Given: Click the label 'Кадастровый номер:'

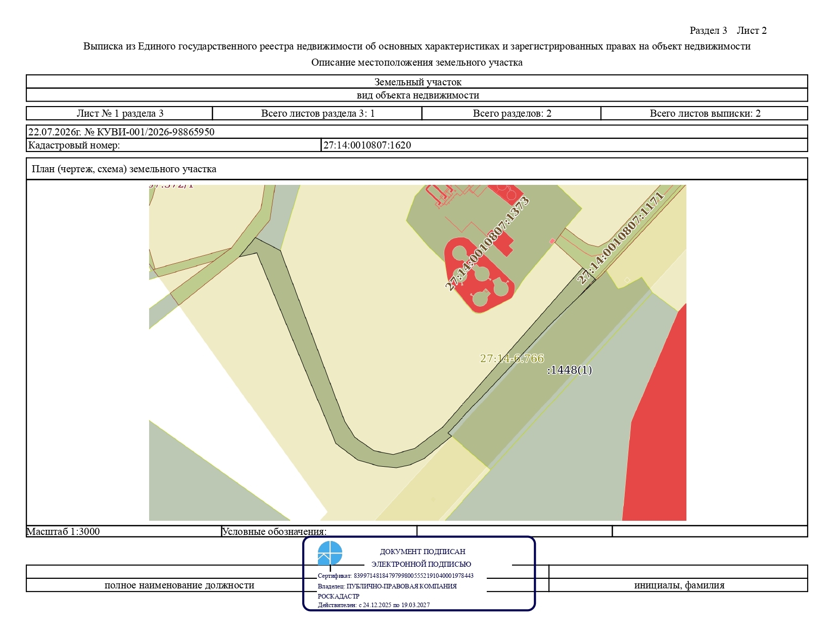Looking at the screenshot, I should pos(74,145).
